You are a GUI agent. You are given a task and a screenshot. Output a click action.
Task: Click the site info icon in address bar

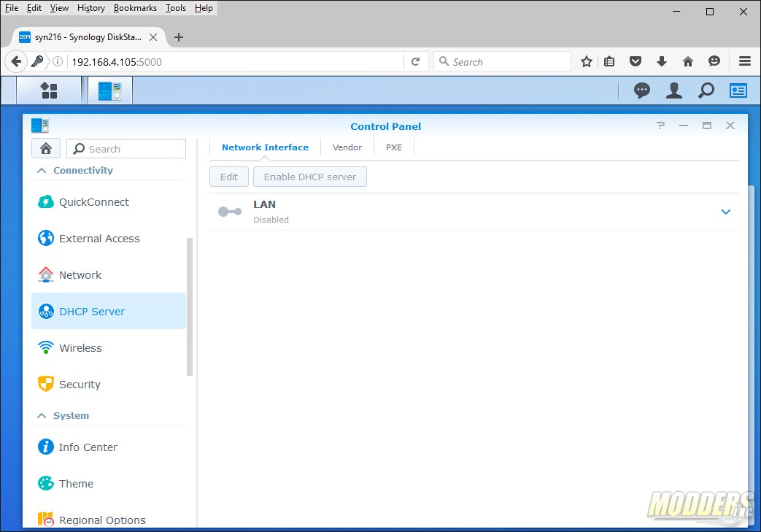[58, 61]
